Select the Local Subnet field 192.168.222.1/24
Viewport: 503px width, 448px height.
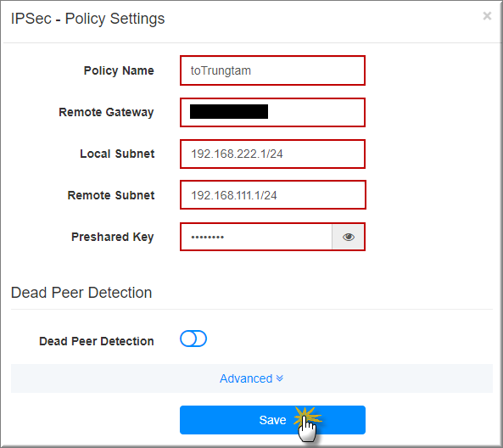coord(272,154)
